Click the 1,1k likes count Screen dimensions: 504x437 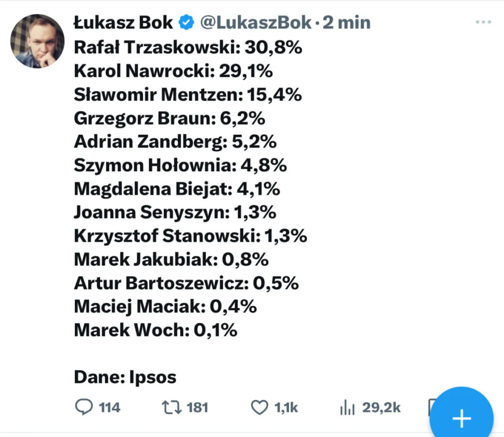pyautogui.click(x=286, y=407)
